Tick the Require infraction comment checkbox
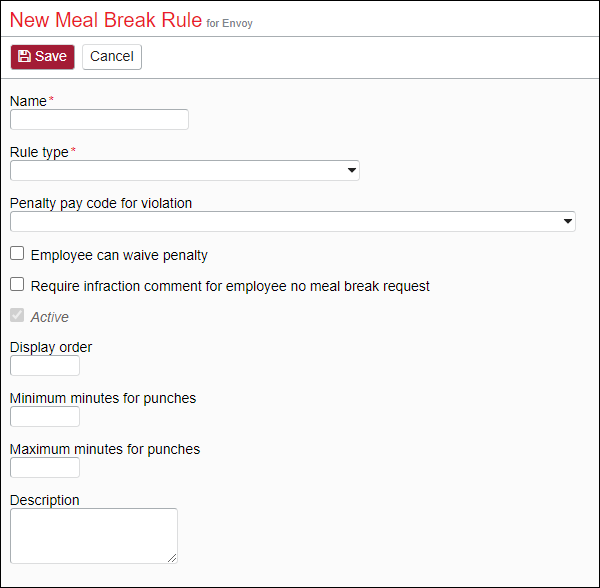This screenshot has width=600, height=588. coord(17,285)
